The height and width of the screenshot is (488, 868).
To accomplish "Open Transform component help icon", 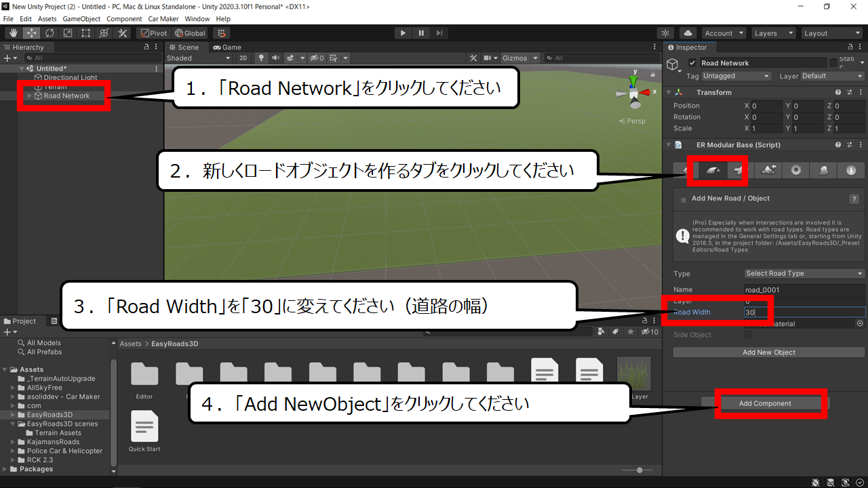I will (x=838, y=92).
